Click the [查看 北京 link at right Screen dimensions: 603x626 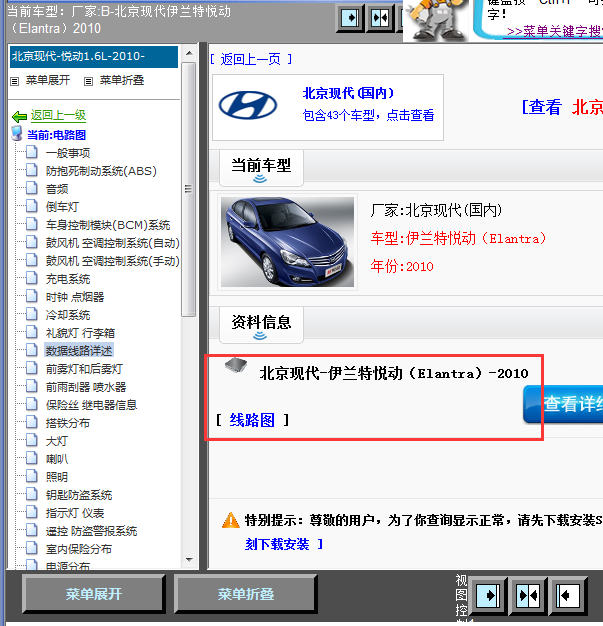pos(562,107)
